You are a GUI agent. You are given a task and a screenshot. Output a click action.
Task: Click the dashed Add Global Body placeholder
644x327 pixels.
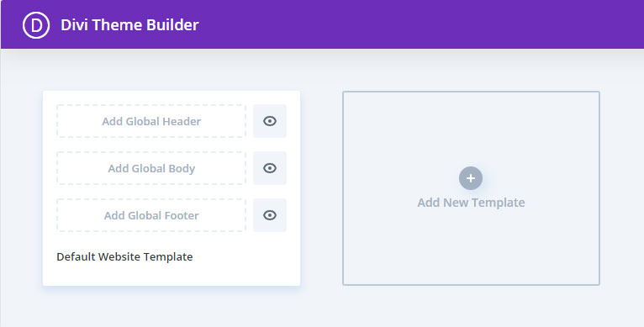tap(151, 168)
